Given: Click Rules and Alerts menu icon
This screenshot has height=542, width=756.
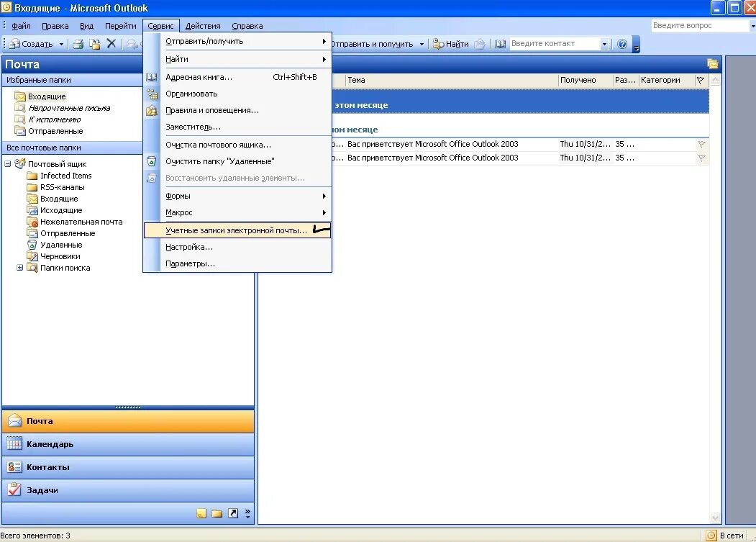Looking at the screenshot, I should pos(152,111).
